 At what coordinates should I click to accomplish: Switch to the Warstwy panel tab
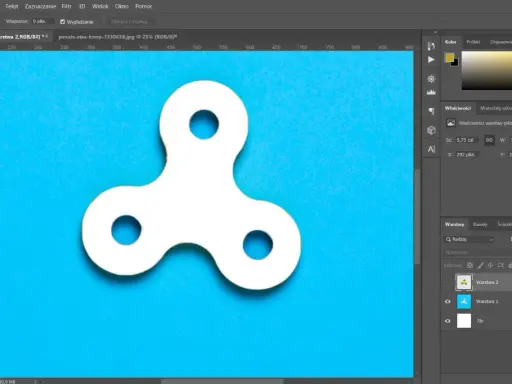click(454, 224)
